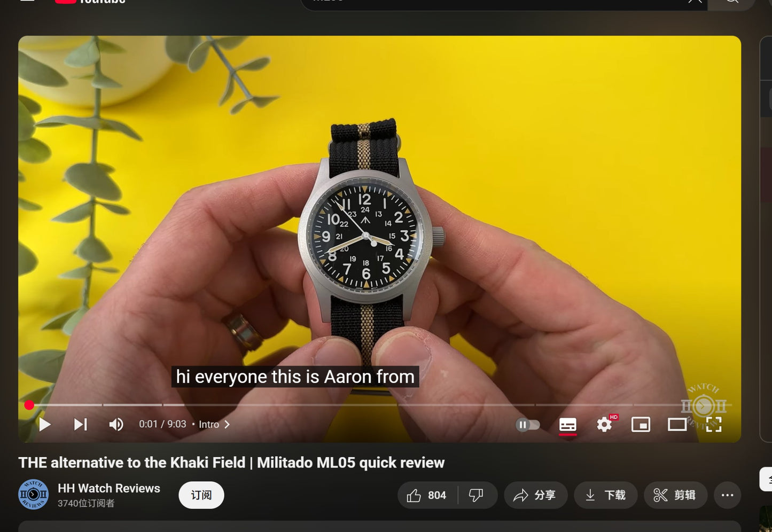
Task: Toggle the autoplay switch
Action: click(527, 425)
